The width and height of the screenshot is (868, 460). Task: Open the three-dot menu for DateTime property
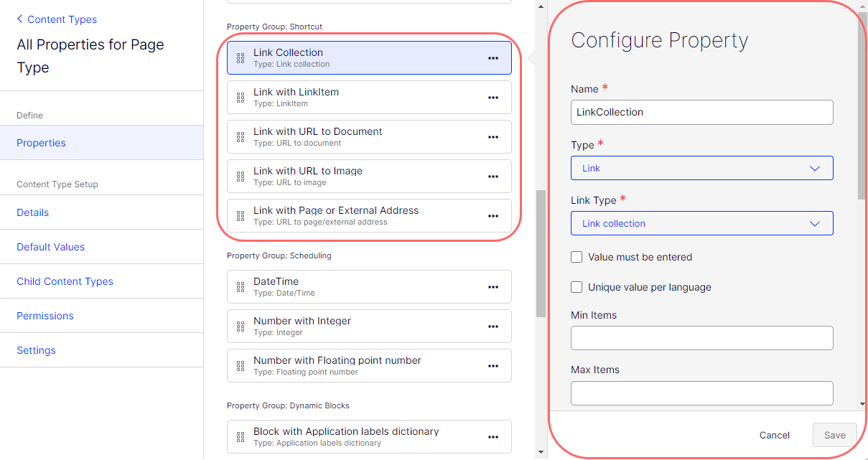(493, 287)
